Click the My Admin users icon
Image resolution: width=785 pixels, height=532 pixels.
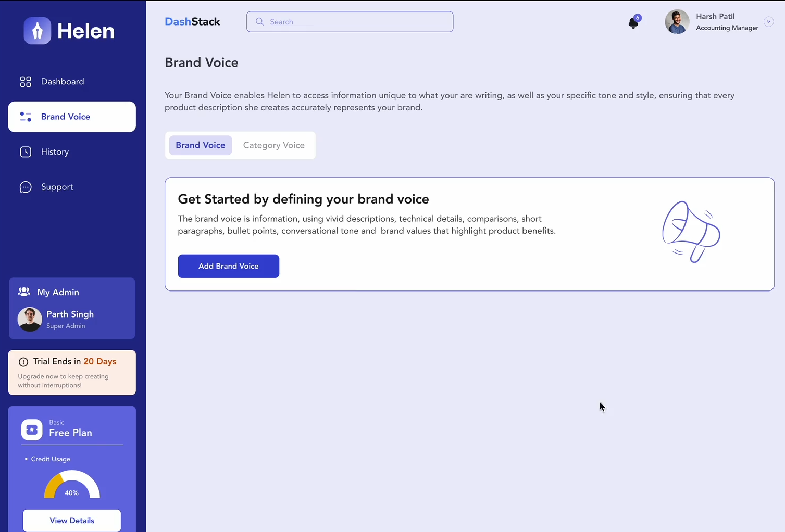coord(24,292)
